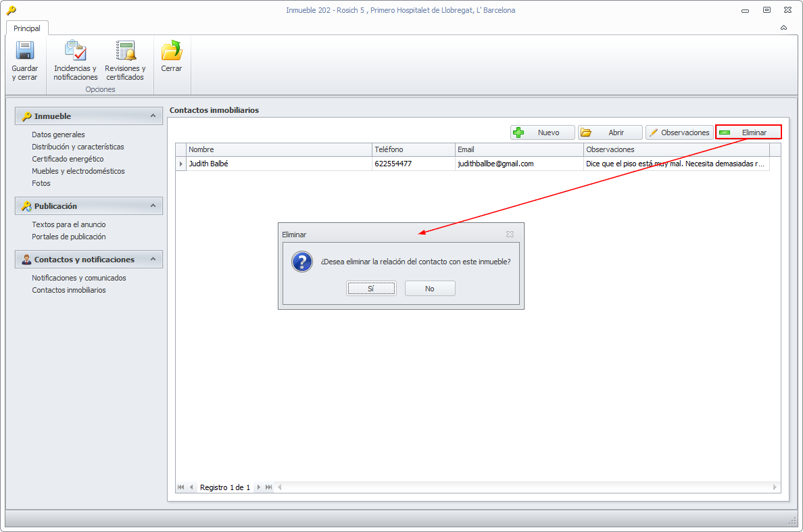The image size is (803, 532).
Task: Collapse the Publicación section
Action: (x=153, y=205)
